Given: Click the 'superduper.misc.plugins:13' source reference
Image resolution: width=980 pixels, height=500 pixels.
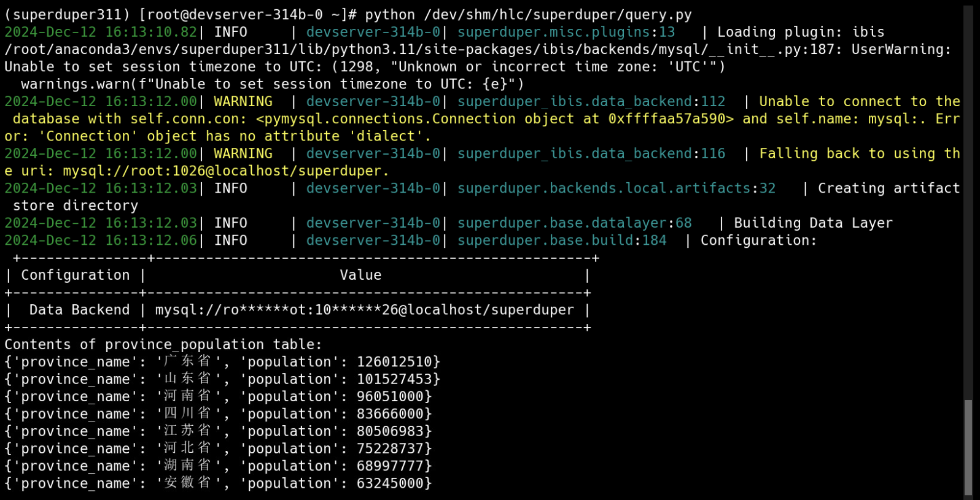Looking at the screenshot, I should tap(566, 32).
